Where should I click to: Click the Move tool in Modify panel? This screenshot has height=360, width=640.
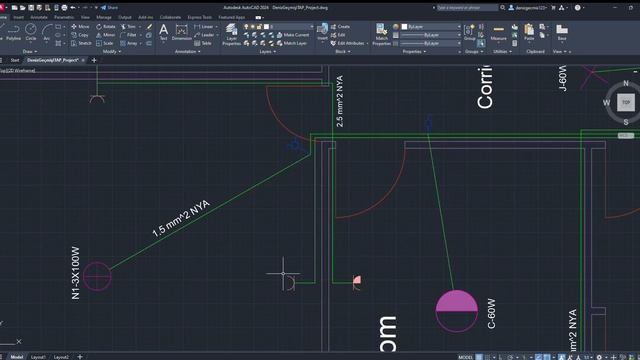(x=80, y=27)
